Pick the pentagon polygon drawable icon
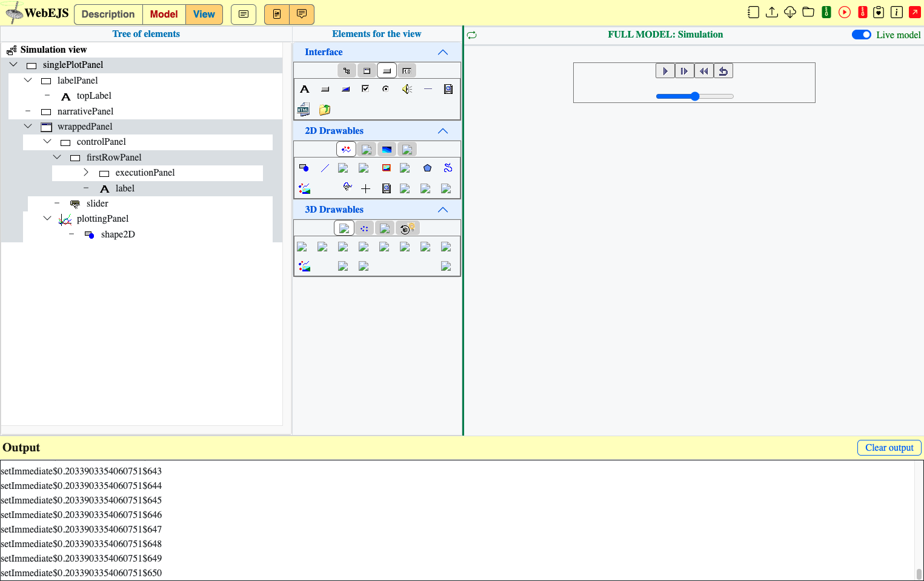Viewport: 924px width, 581px height. click(x=427, y=168)
